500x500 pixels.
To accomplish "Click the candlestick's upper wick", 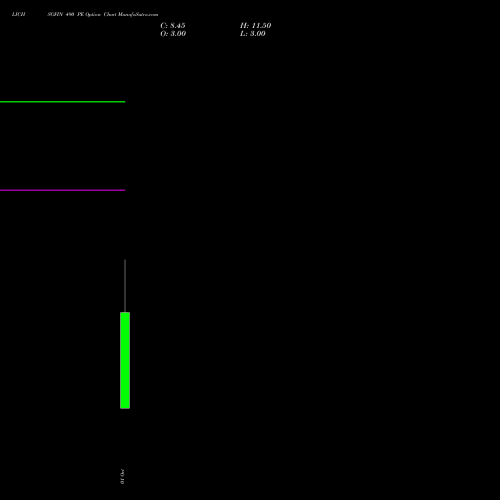I will 125,286.
